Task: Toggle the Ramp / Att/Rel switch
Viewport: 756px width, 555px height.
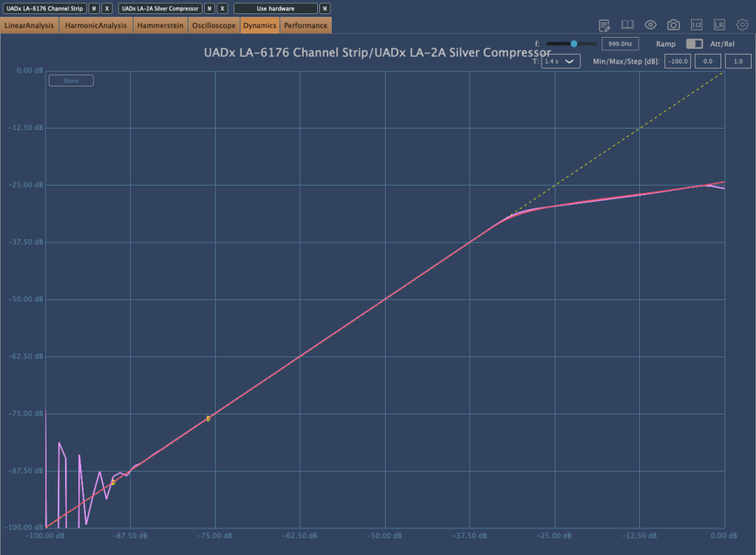Action: 694,44
